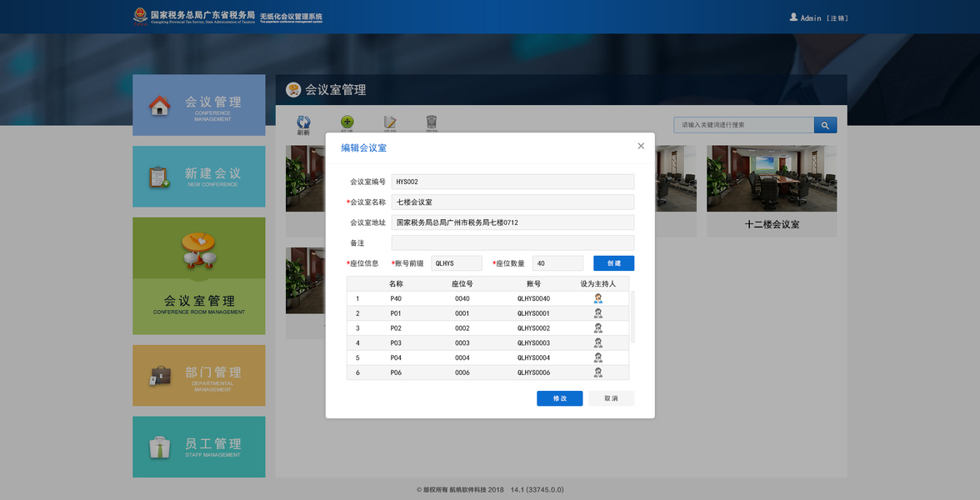Image resolution: width=980 pixels, height=500 pixels.
Task: Click the blue 创建 button
Action: click(x=613, y=263)
